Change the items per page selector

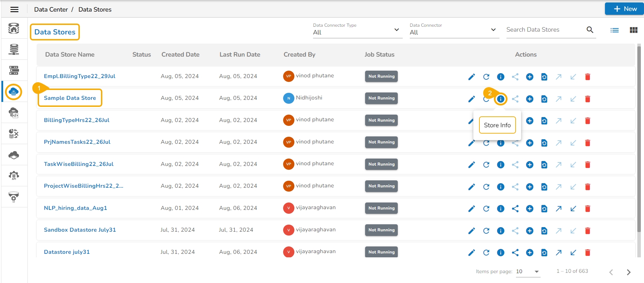[x=528, y=271]
